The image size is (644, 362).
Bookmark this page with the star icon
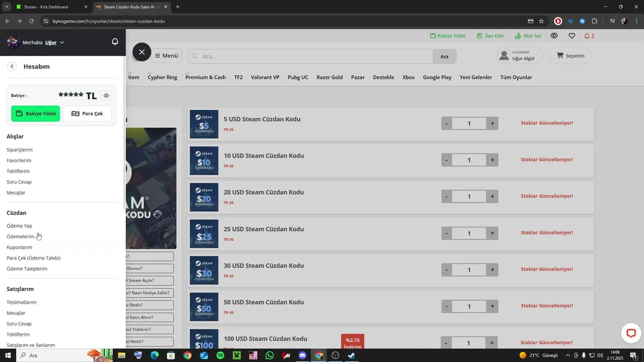point(541,21)
